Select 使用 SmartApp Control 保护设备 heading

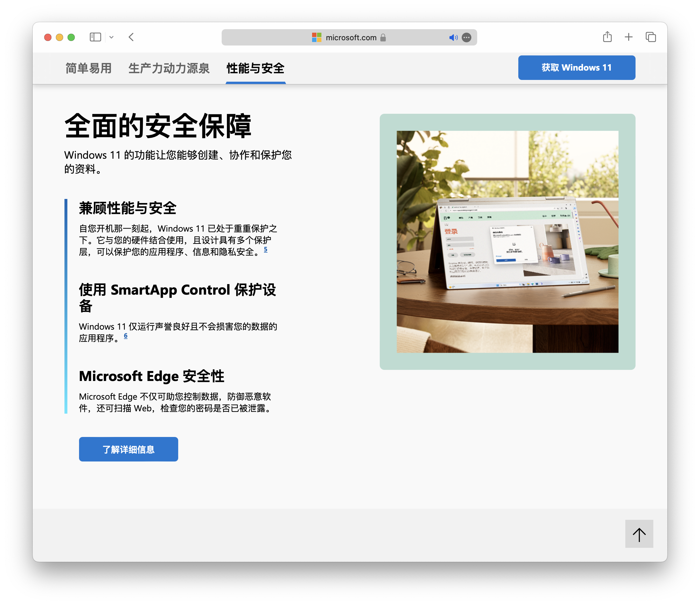178,298
